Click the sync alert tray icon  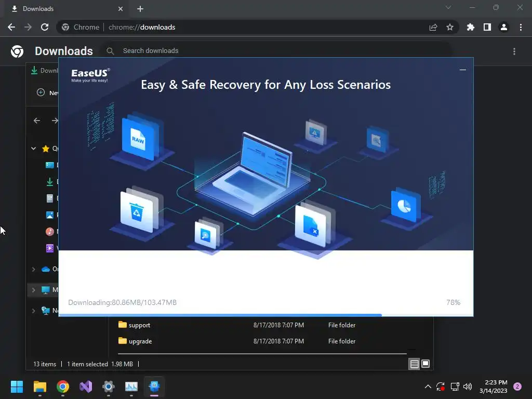pyautogui.click(x=441, y=387)
